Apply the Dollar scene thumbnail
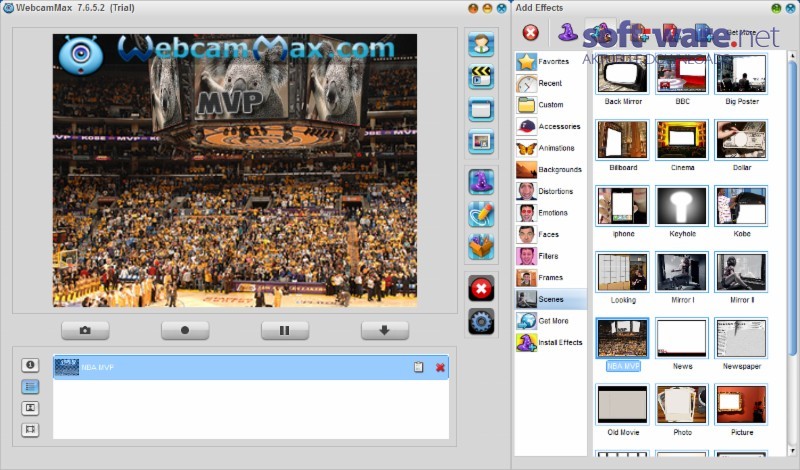Viewport: 800px width, 470px height. click(x=741, y=140)
